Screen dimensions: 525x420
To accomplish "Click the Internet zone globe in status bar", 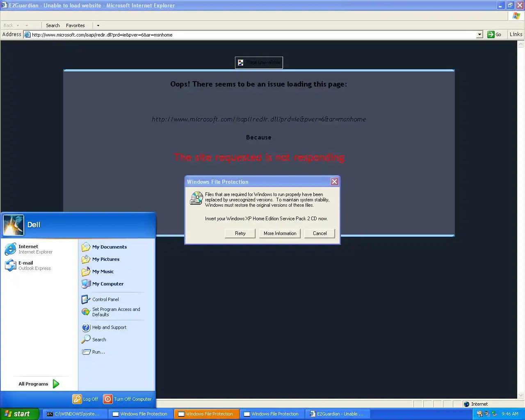I will point(466,404).
